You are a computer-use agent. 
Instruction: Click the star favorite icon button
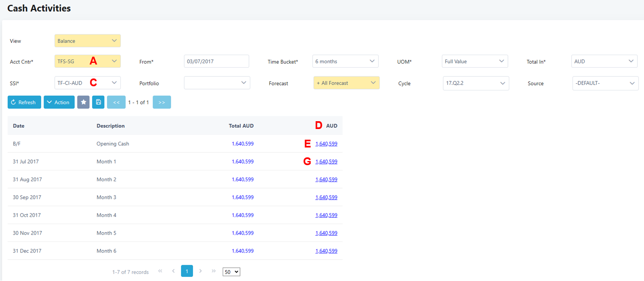point(83,102)
